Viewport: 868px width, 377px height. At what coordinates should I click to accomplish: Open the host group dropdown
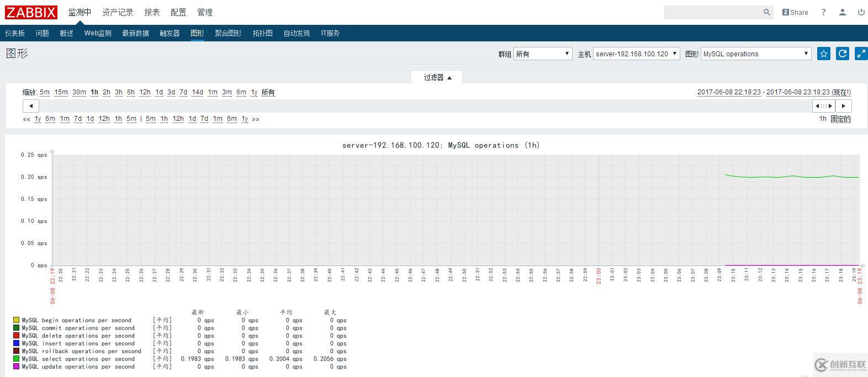(543, 54)
